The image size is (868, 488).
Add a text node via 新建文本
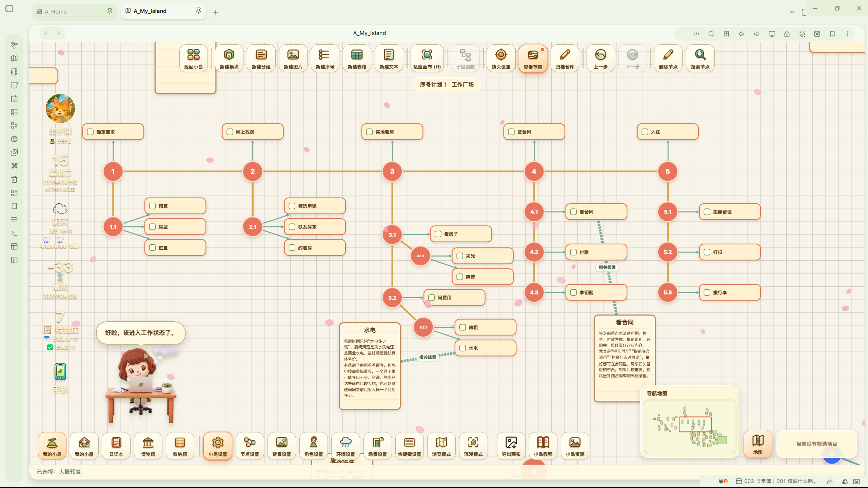389,58
